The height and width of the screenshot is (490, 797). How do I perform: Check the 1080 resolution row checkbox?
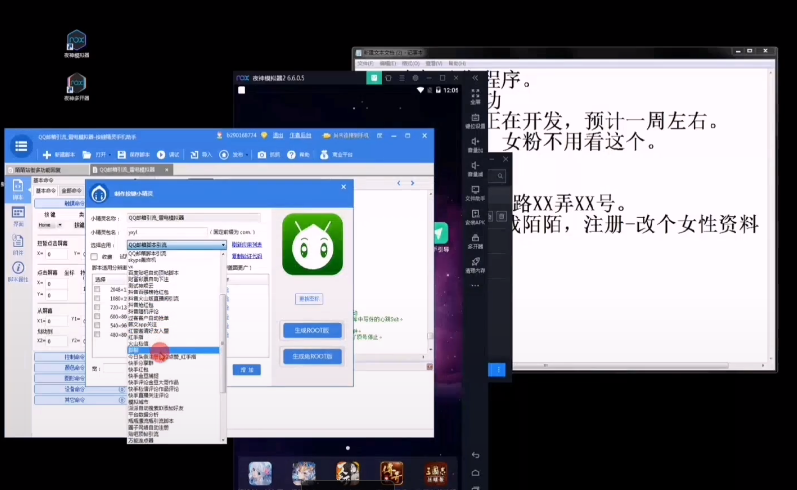[x=97, y=298]
